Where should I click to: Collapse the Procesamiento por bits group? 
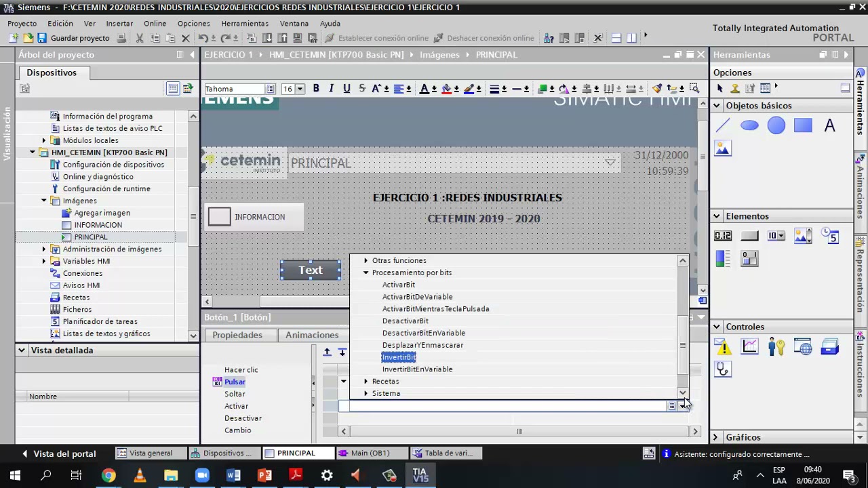[366, 272]
